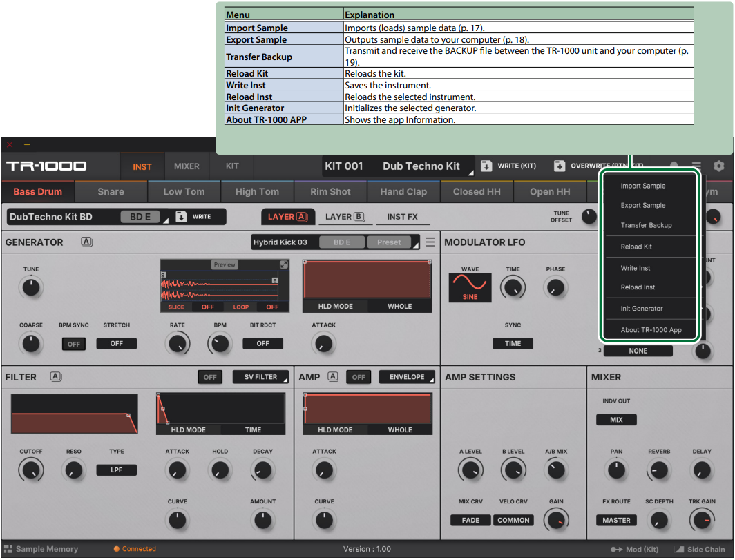Click the filter envelope AMOUNT knob

262,520
